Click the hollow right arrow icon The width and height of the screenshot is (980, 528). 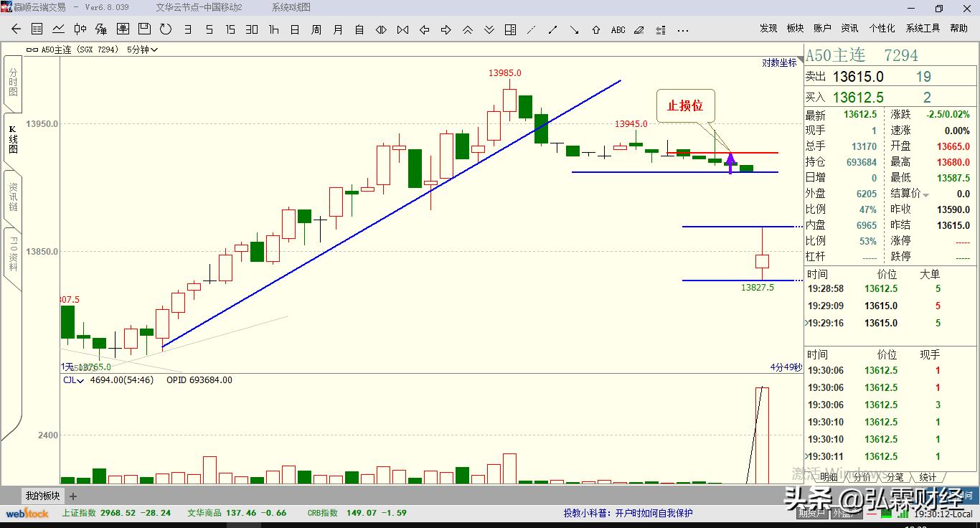446,29
